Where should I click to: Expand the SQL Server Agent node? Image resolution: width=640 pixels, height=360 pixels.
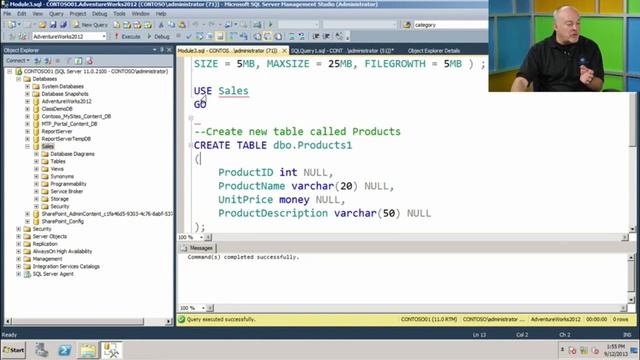click(x=19, y=274)
